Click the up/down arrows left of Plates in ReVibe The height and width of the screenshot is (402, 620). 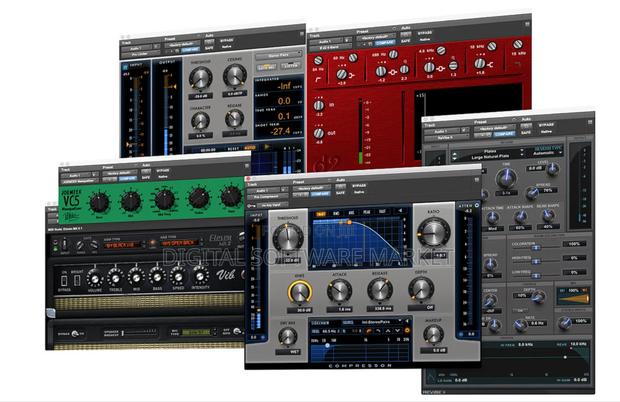coord(454,157)
